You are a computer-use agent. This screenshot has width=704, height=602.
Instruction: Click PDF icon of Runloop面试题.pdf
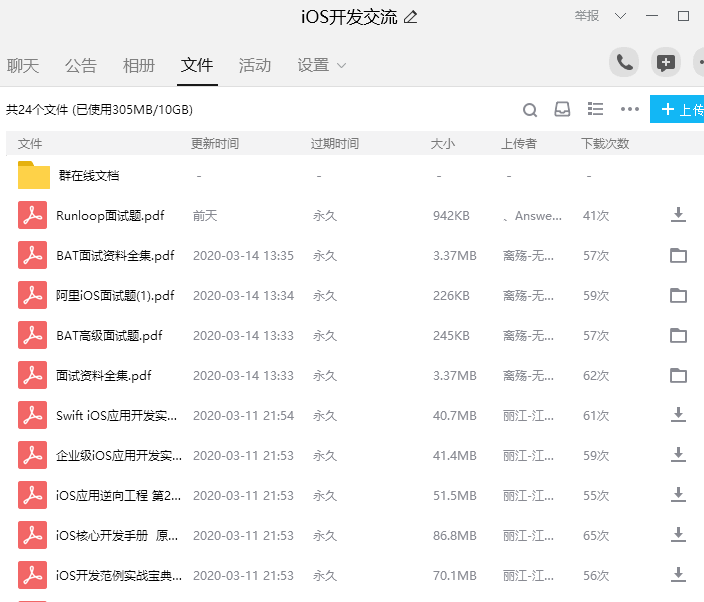pyautogui.click(x=32, y=215)
